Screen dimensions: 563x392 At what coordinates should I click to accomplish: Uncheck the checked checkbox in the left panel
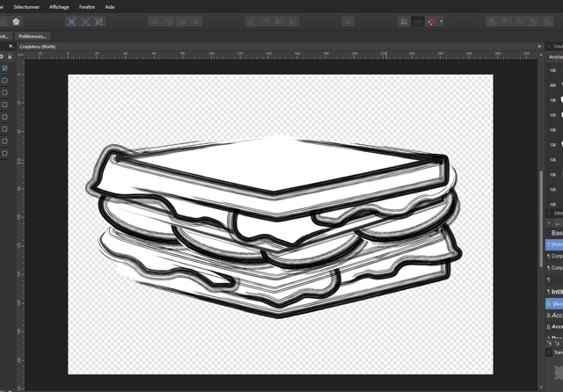tap(4, 69)
